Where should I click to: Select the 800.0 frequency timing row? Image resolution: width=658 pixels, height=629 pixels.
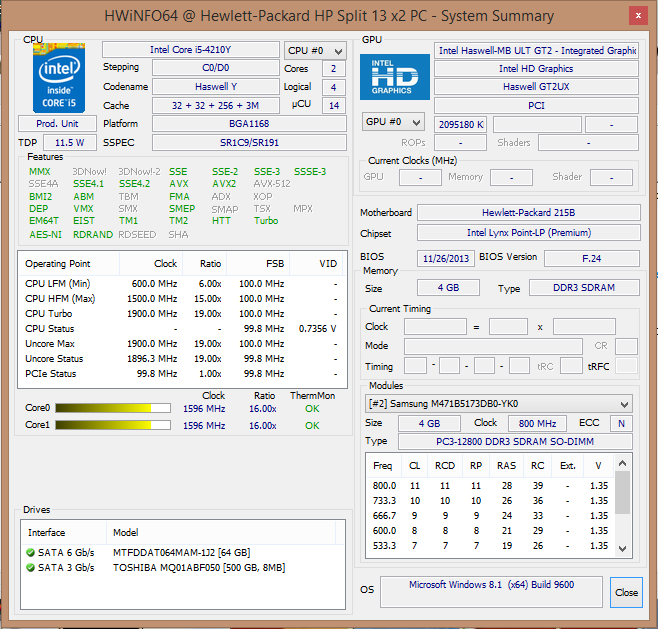click(x=490, y=486)
